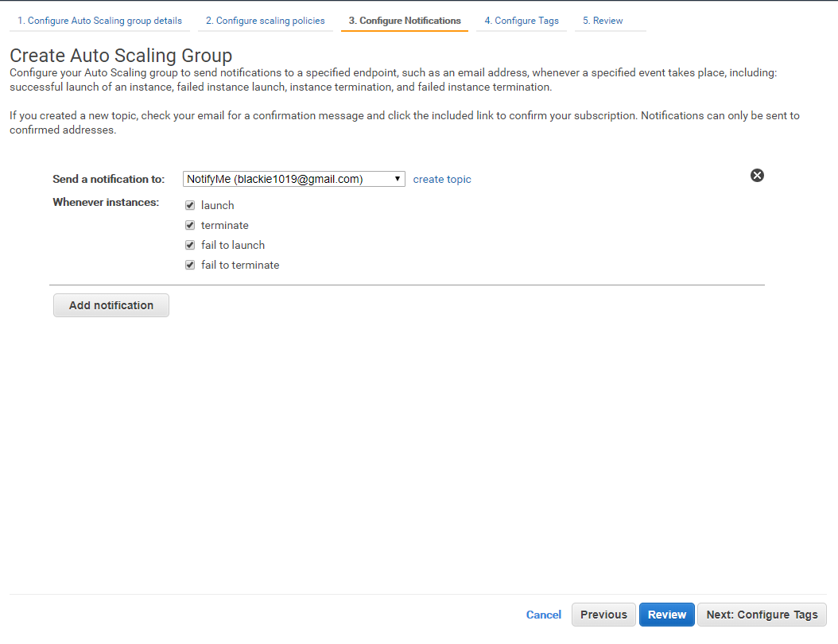Viewport: 838px width, 644px height.
Task: Select the Configure Notifications tab
Action: coord(405,21)
